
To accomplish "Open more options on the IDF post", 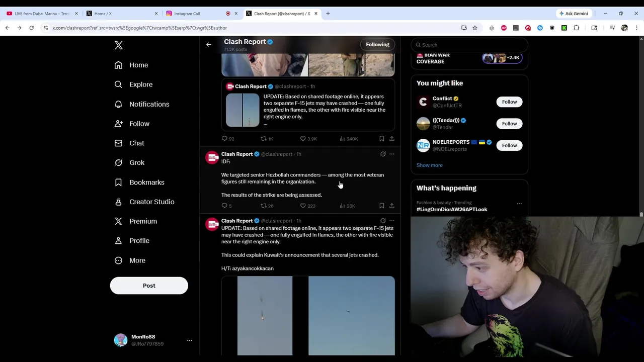I will [x=392, y=154].
